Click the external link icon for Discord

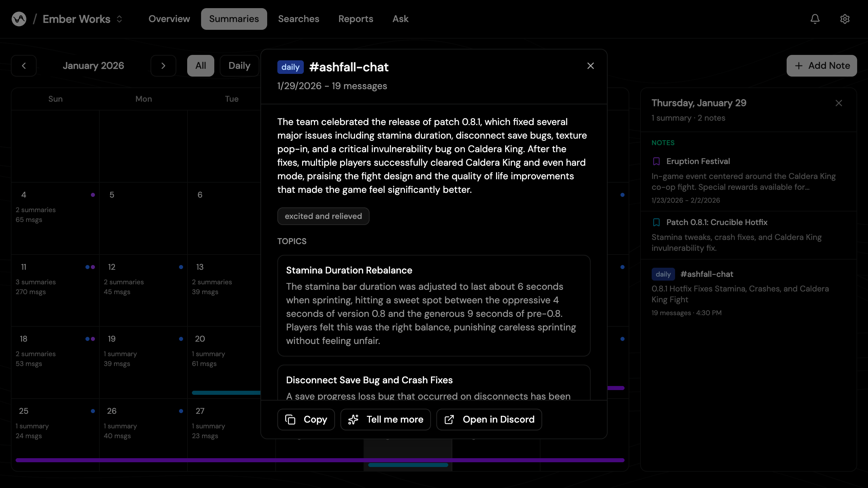coord(449,420)
